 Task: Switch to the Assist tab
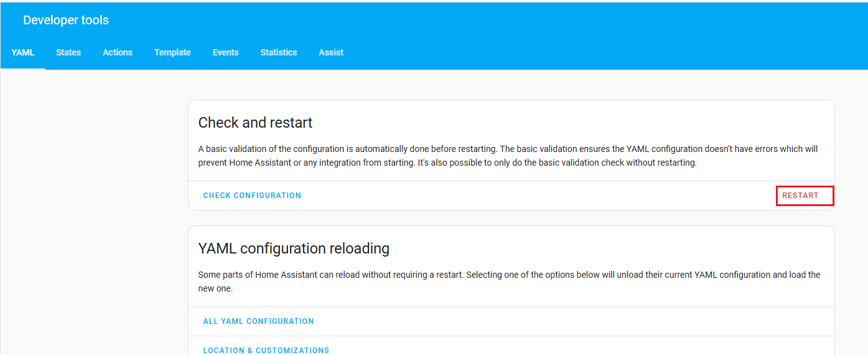click(331, 52)
